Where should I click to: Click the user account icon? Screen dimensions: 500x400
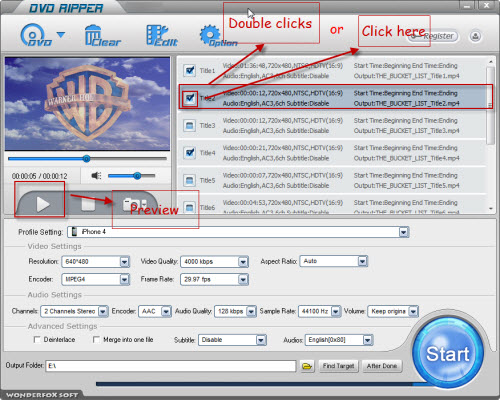[475, 36]
